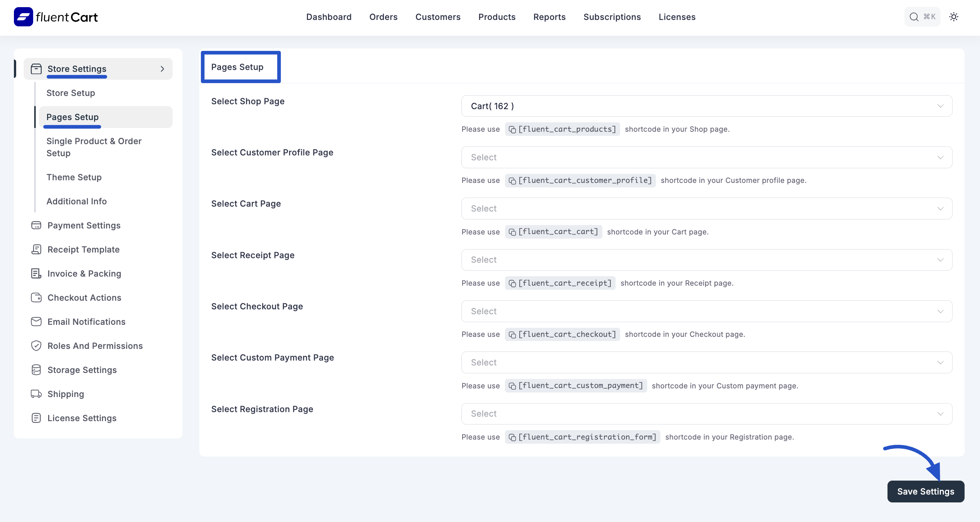The height and width of the screenshot is (522, 980).
Task: Open the Products menu
Action: tap(496, 17)
